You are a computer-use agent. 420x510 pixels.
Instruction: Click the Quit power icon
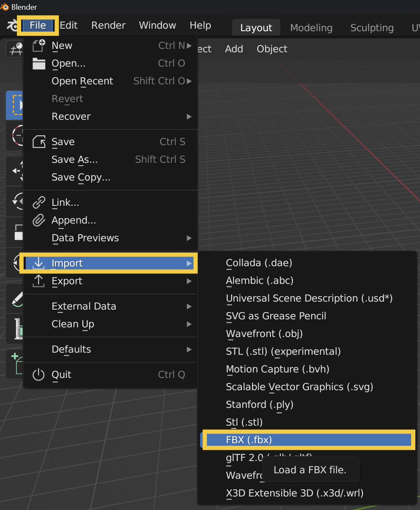(38, 375)
